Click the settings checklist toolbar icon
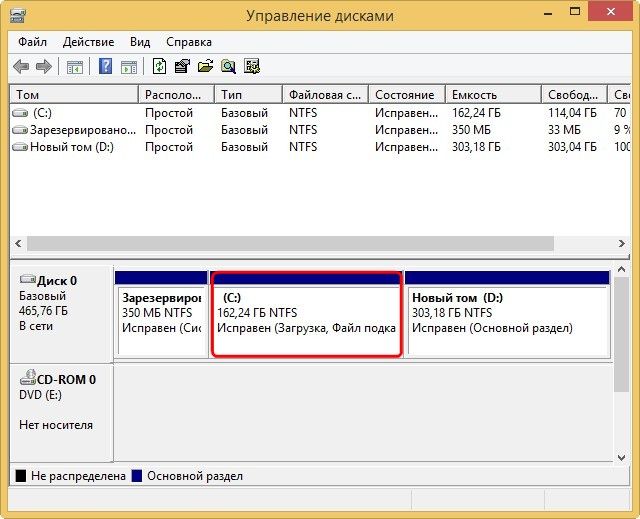Screen dimensions: 640x519 tap(252, 66)
